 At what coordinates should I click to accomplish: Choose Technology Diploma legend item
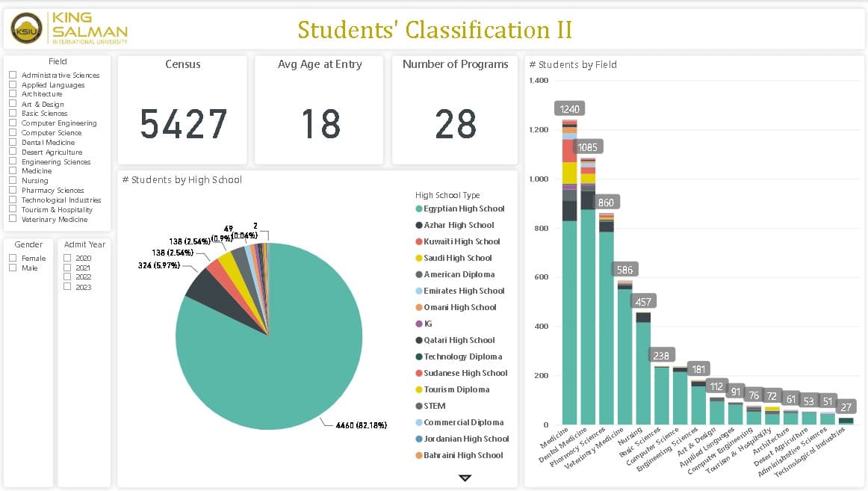coord(459,356)
